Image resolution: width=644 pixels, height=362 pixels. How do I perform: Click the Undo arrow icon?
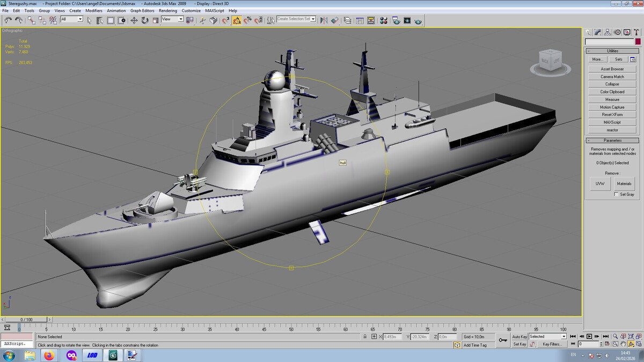(x=8, y=20)
